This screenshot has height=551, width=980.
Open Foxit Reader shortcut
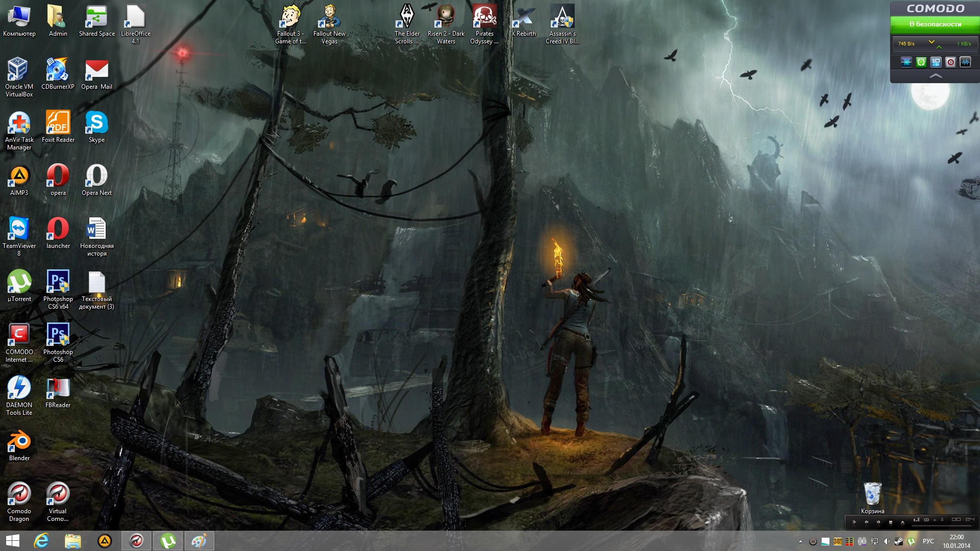58,123
